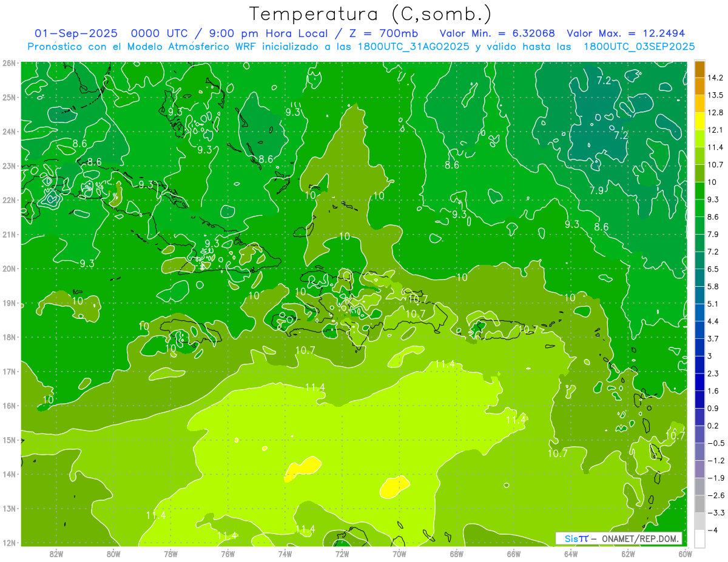Image resolution: width=728 pixels, height=562 pixels.
Task: Click "Valor Max. = 12.2494" text
Action: 626,33
